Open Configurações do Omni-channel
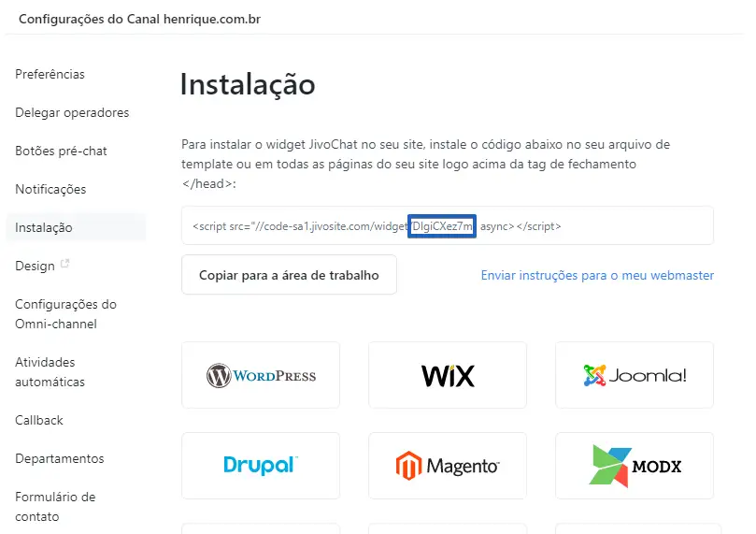 tap(65, 314)
